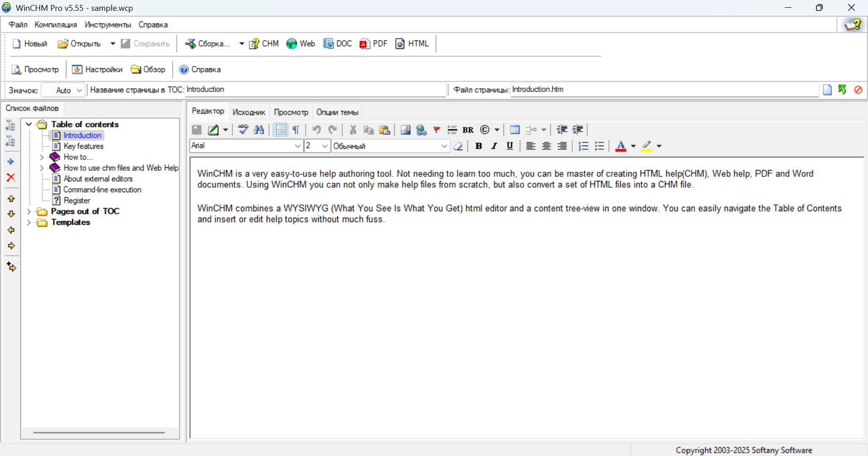Toggle underline formatting
The image size is (868, 456).
pyautogui.click(x=510, y=146)
